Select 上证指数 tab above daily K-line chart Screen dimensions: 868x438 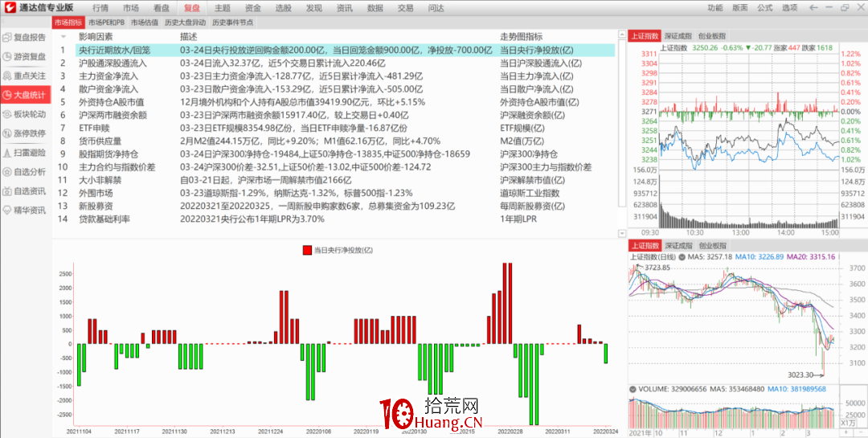click(x=645, y=245)
